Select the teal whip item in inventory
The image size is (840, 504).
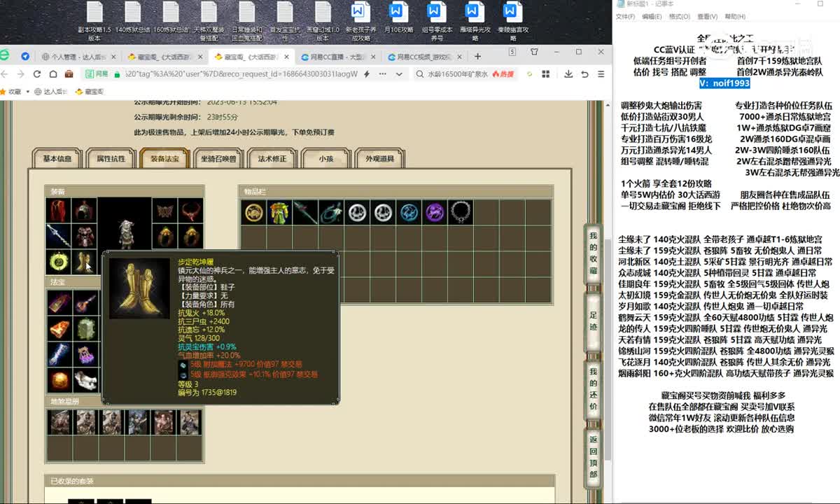[x=330, y=213]
